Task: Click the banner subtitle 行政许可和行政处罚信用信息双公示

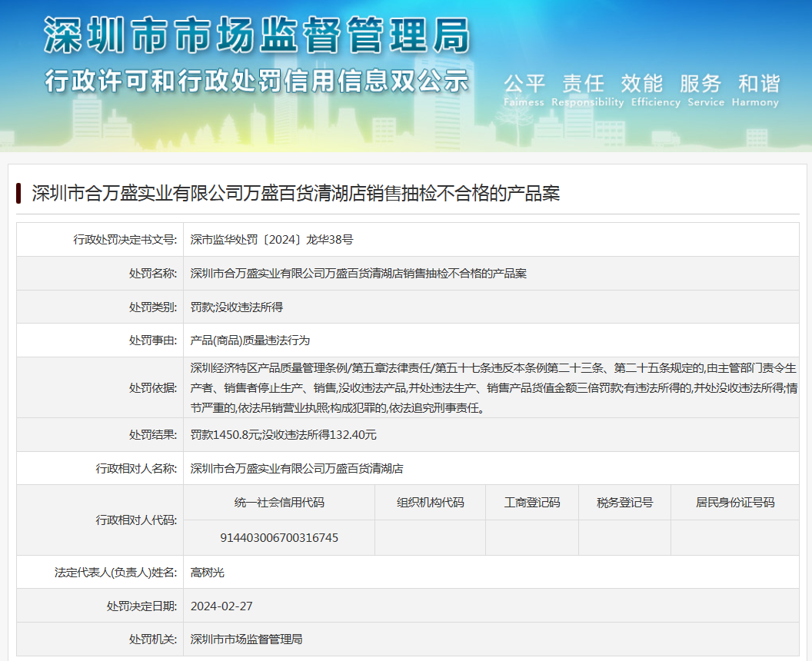Action: 257,81
